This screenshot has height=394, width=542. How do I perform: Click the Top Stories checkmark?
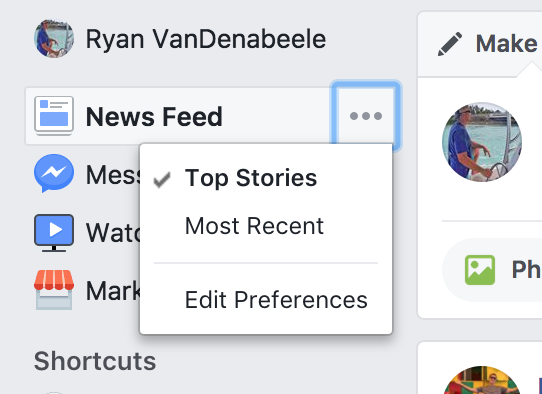(162, 179)
